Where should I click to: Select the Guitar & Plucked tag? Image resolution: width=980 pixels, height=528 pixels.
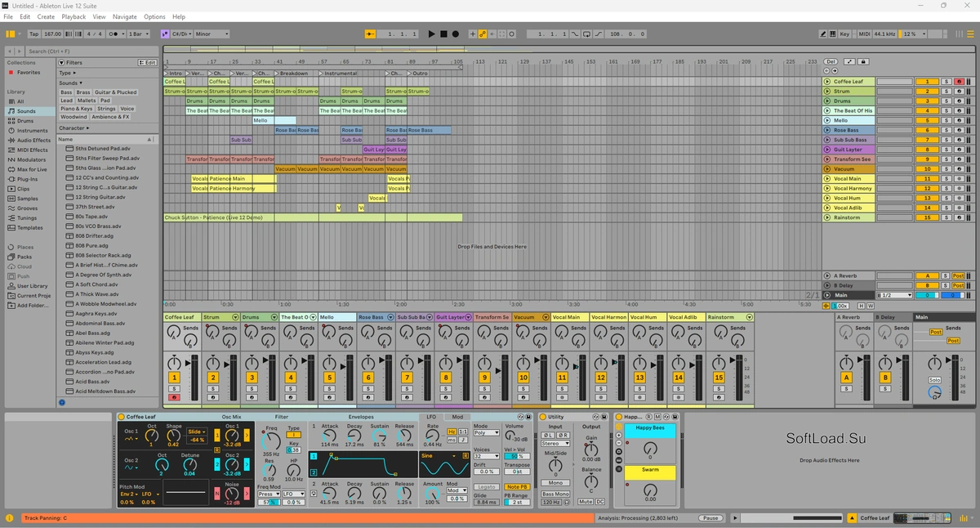(x=116, y=92)
